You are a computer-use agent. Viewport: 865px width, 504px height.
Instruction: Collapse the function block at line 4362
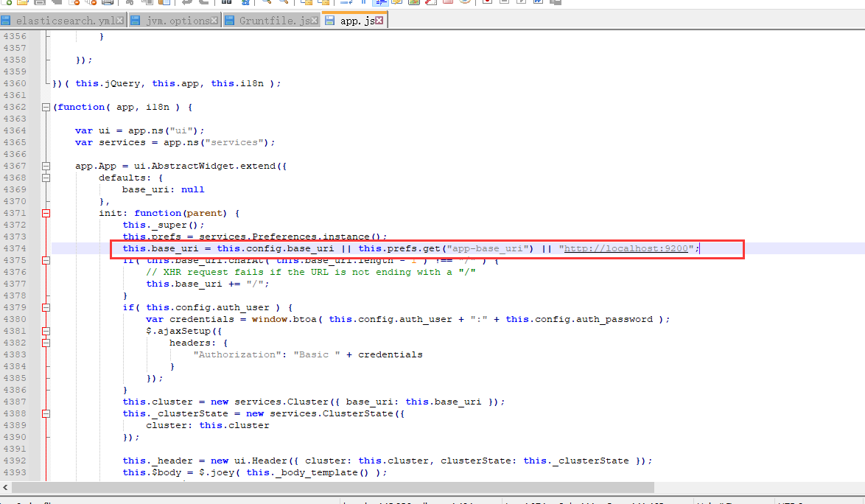coord(46,108)
